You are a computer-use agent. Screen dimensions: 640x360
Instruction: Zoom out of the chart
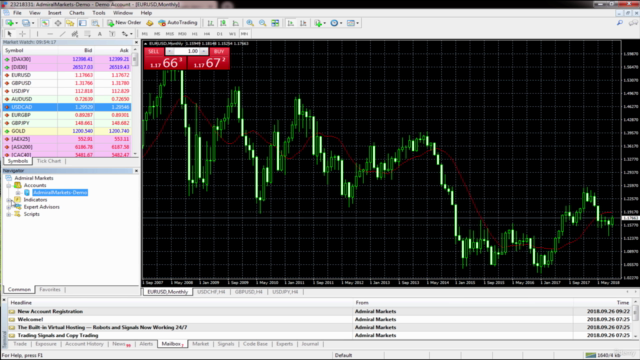[x=262, y=23]
